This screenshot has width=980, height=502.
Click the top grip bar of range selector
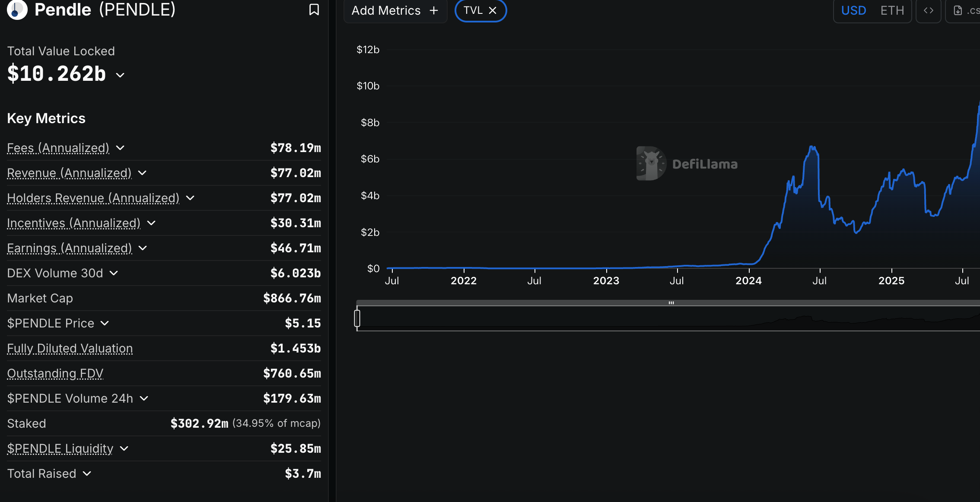click(671, 303)
